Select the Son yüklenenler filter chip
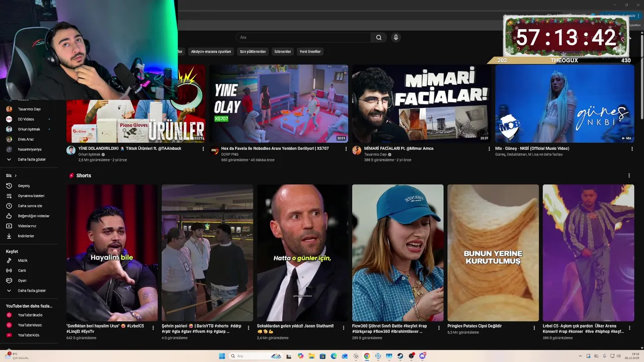The width and height of the screenshot is (644, 362). (253, 51)
